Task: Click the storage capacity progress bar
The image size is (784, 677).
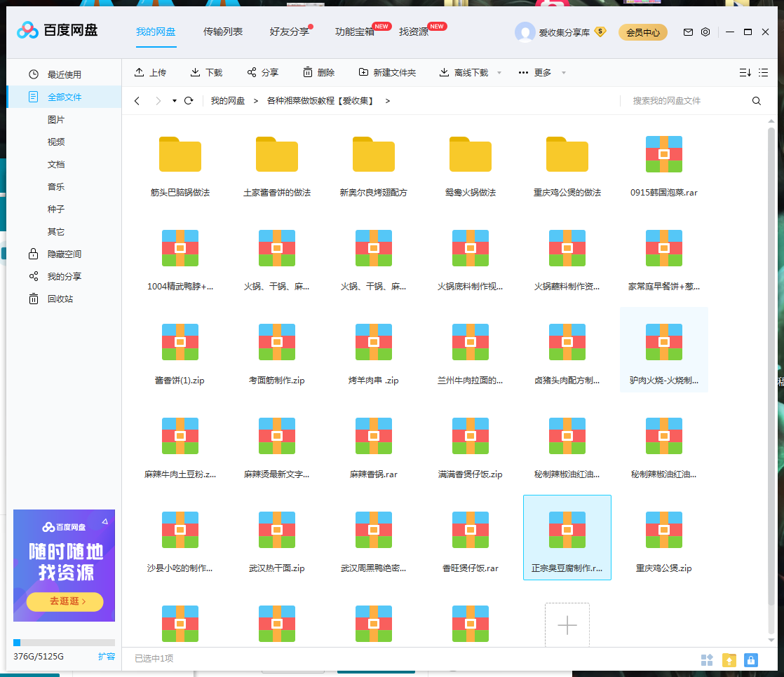Action: [64, 642]
